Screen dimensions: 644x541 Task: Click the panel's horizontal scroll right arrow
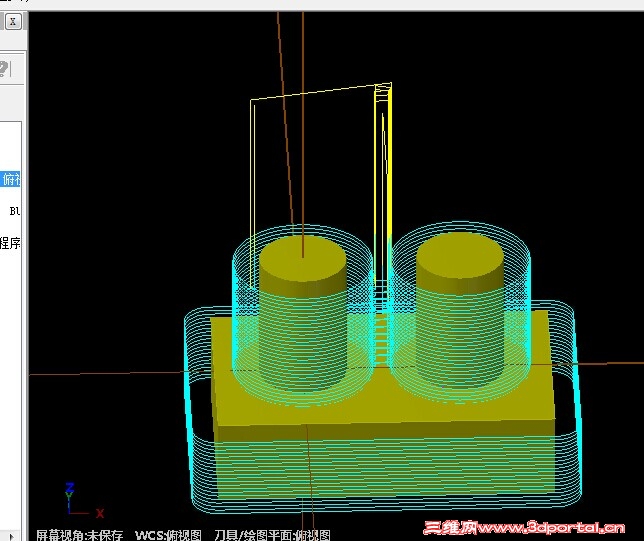(12, 536)
